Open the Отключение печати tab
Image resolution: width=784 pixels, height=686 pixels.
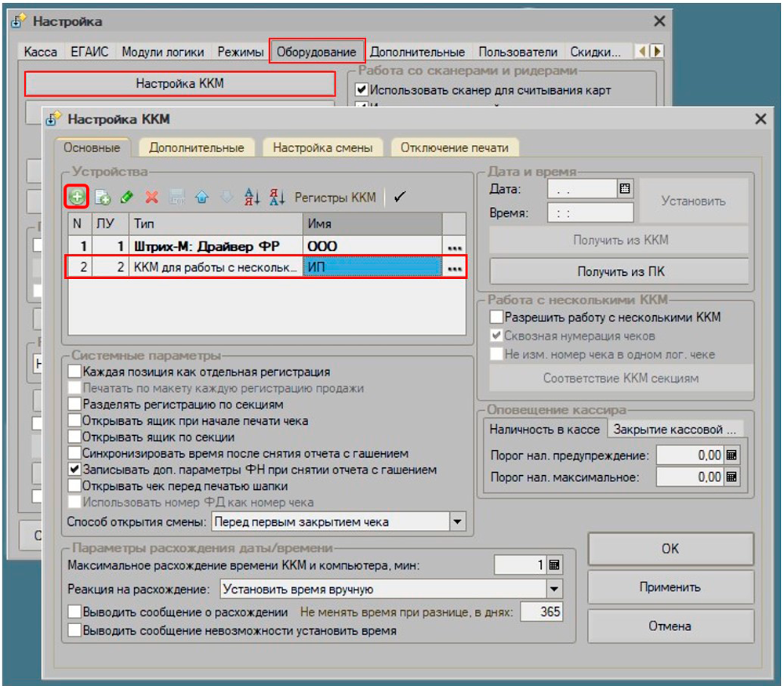455,147
